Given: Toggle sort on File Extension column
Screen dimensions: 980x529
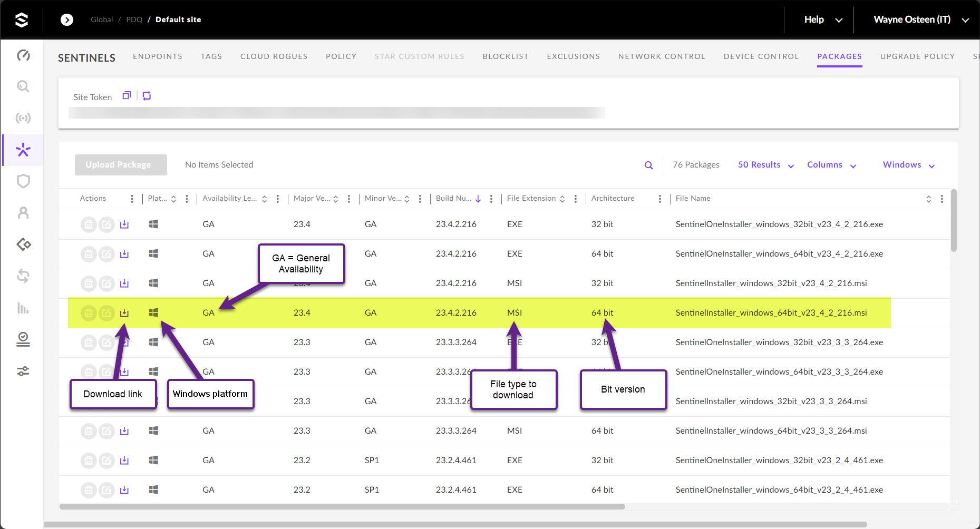Looking at the screenshot, I should tap(562, 199).
